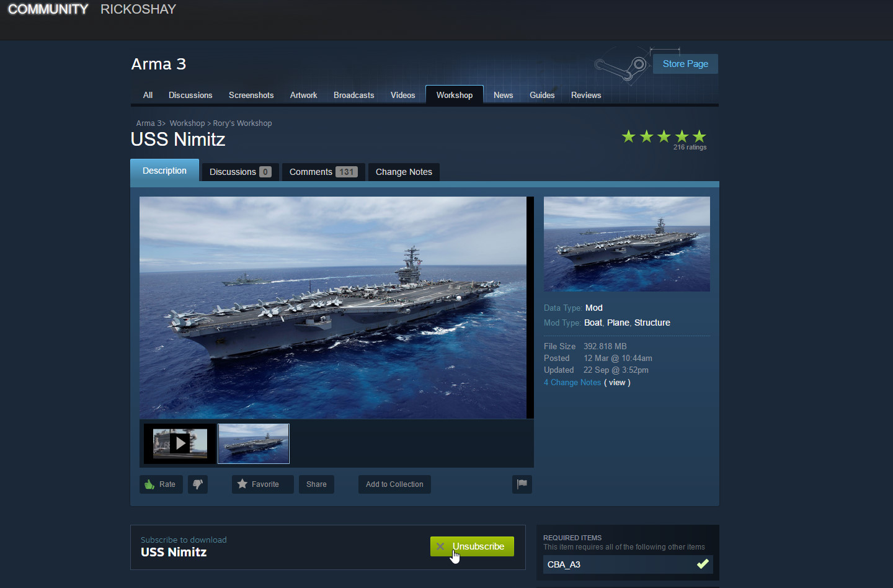
Task: Click the view change notes link
Action: coord(617,383)
